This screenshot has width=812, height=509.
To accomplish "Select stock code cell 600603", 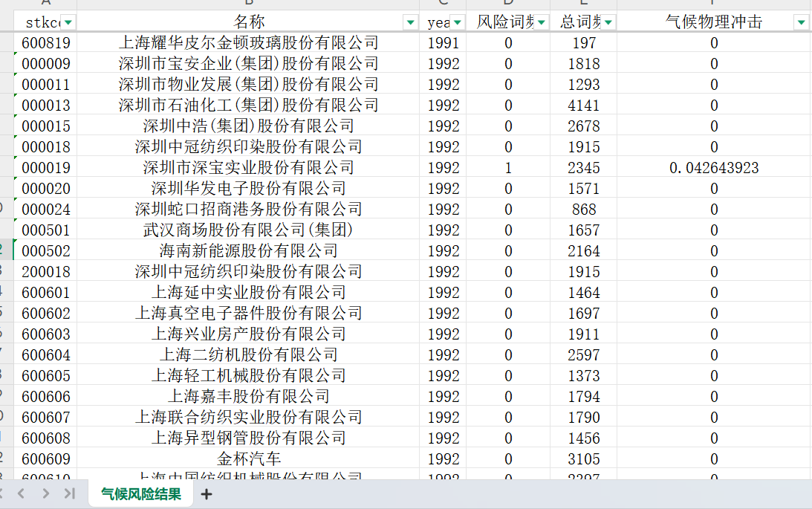I will [x=45, y=334].
